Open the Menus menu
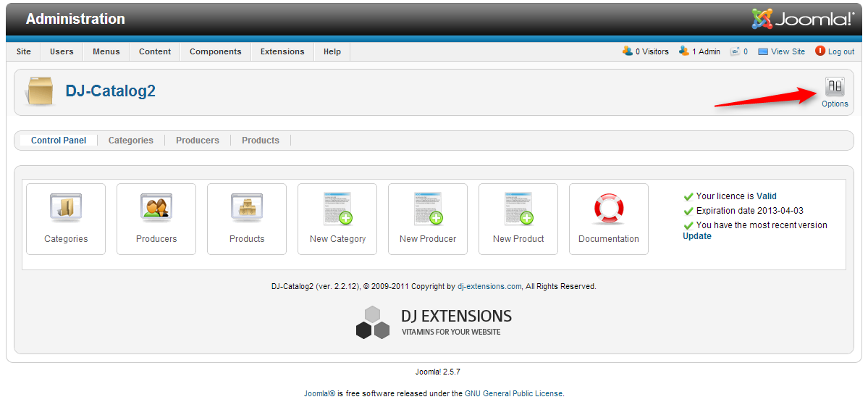This screenshot has width=868, height=410. [x=106, y=51]
